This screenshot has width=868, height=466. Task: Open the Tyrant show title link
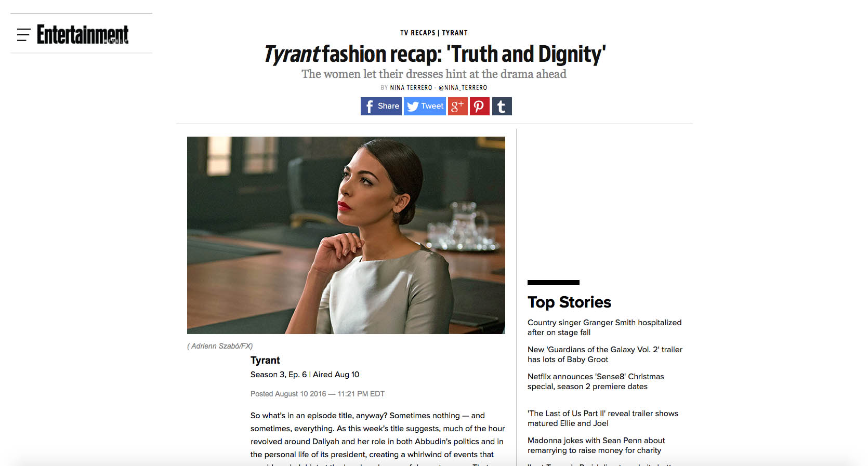tap(265, 360)
